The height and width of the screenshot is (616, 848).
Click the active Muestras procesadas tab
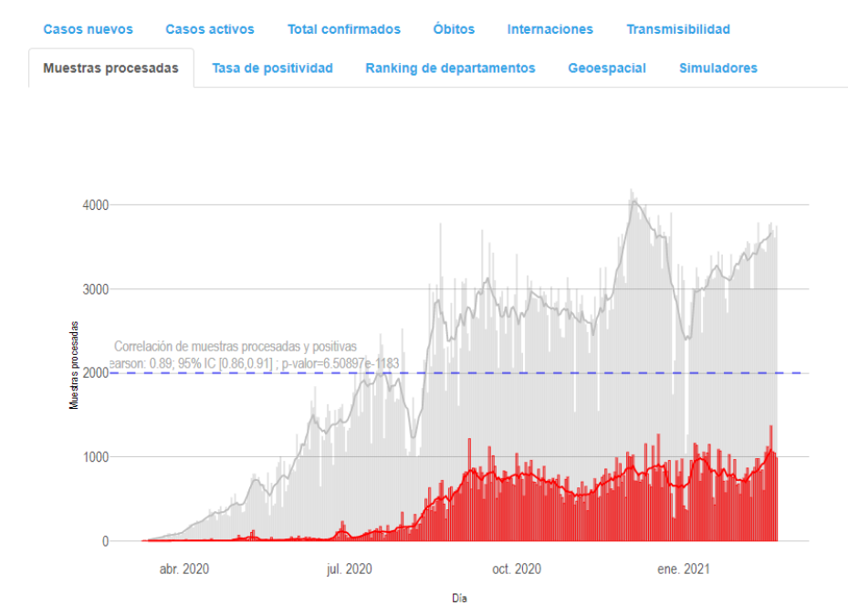110,68
